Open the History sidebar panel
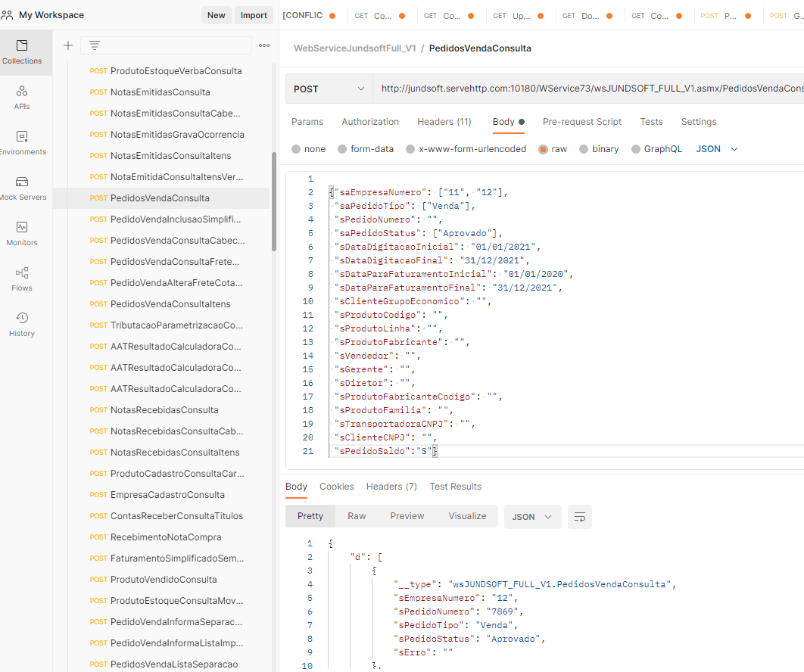804x672 pixels. point(22,324)
